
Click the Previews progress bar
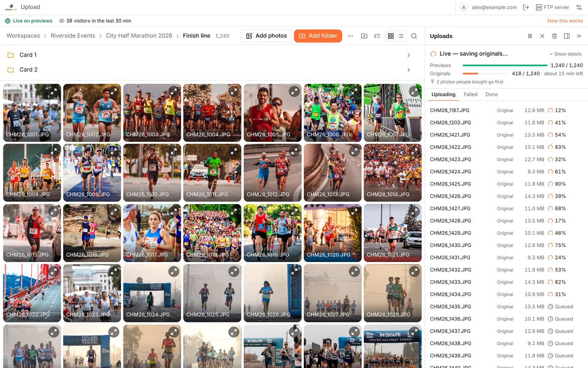click(x=505, y=65)
